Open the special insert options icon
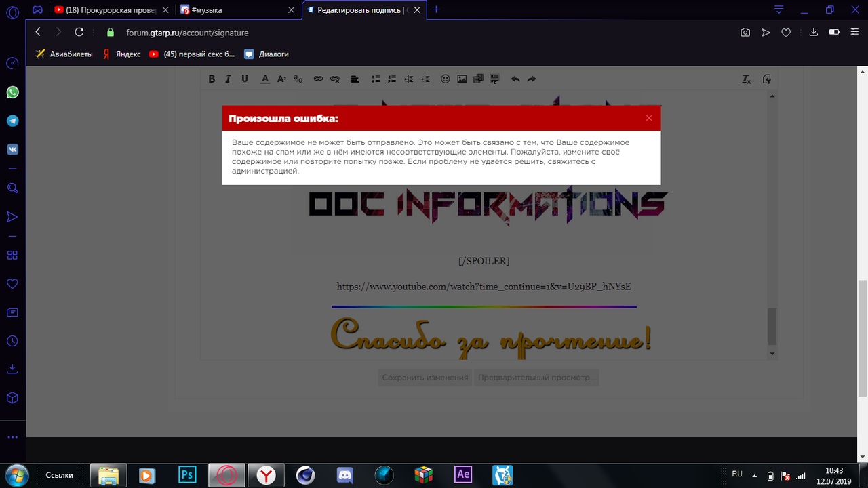 pyautogui.click(x=495, y=79)
